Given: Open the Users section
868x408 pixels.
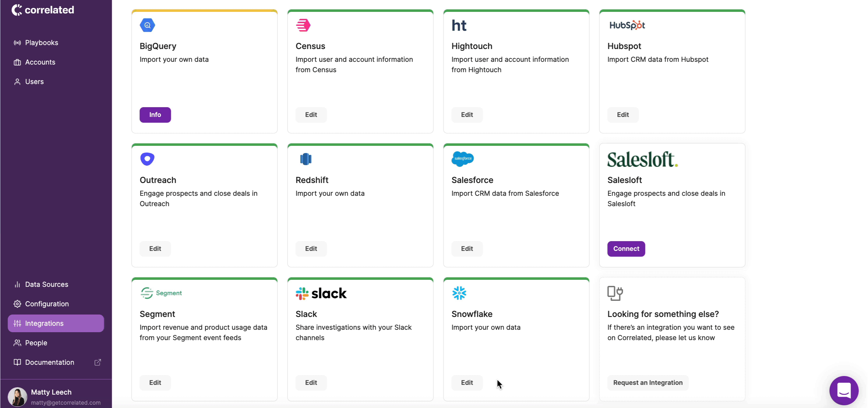Looking at the screenshot, I should pyautogui.click(x=56, y=82).
